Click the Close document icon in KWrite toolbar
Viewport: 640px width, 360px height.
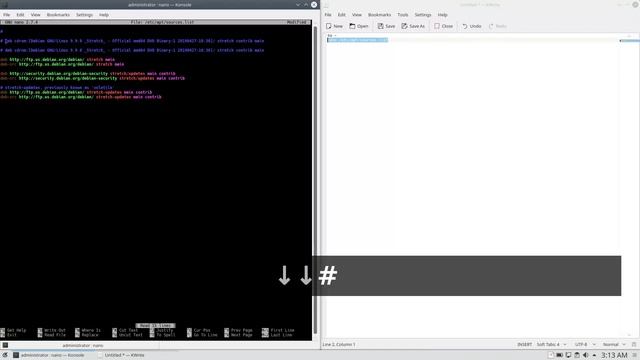[437, 26]
